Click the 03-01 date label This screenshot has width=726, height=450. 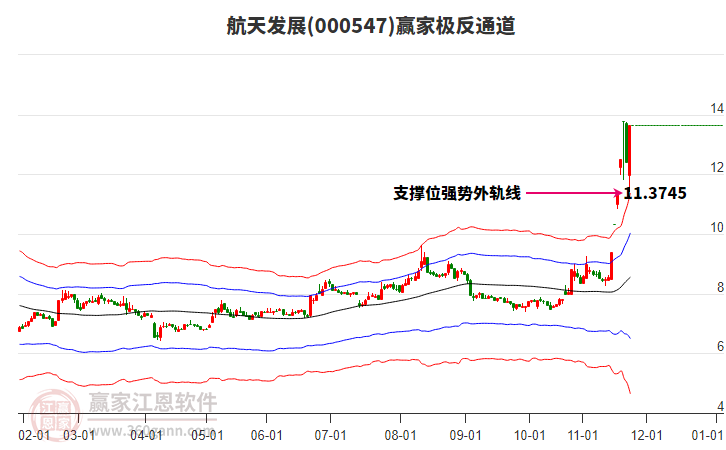(79, 436)
